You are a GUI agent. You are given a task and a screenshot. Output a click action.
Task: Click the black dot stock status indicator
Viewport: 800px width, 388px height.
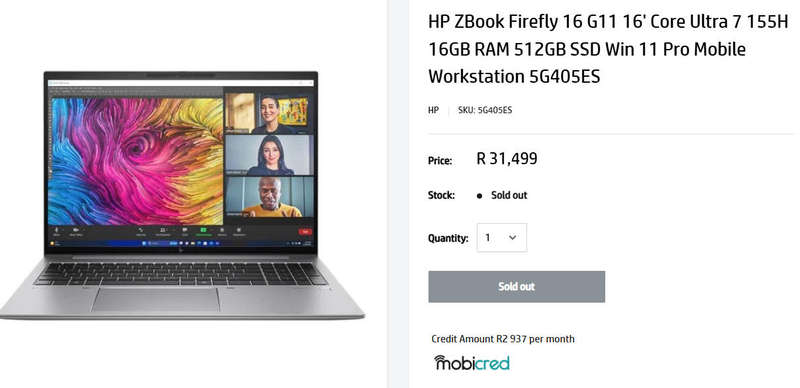click(x=479, y=196)
